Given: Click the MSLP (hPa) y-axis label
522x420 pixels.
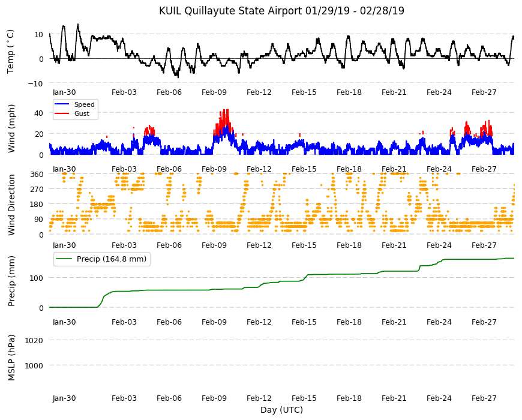Looking at the screenshot, I should point(11,358).
